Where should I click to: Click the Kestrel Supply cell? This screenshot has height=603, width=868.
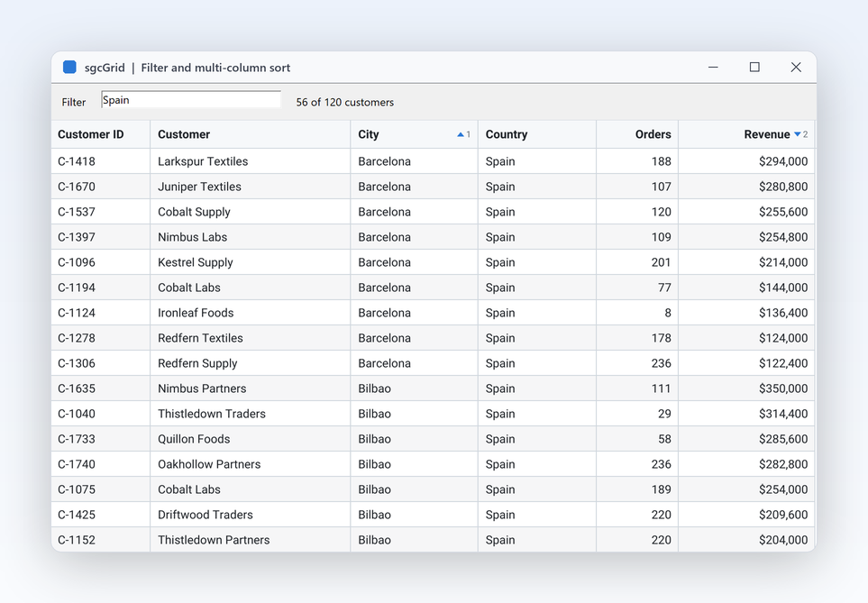[251, 262]
